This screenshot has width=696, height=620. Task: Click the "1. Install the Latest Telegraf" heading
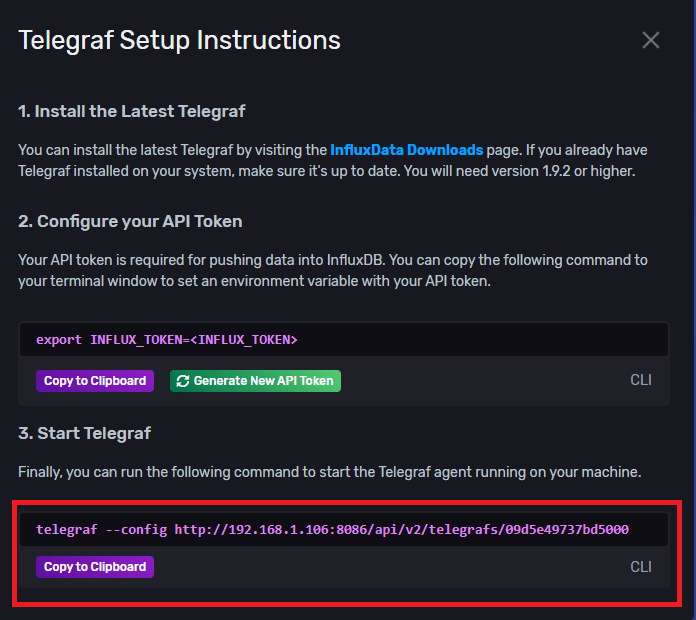132,111
